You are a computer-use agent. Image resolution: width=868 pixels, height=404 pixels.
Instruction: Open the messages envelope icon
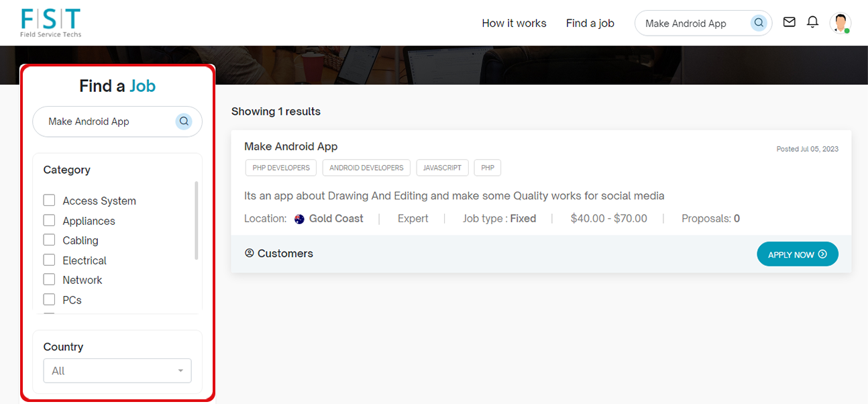pos(790,22)
